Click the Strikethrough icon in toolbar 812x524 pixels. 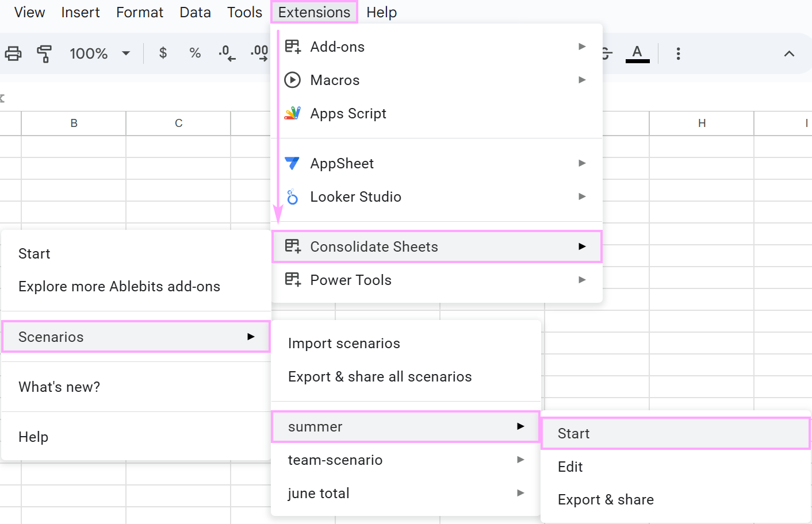(x=607, y=53)
